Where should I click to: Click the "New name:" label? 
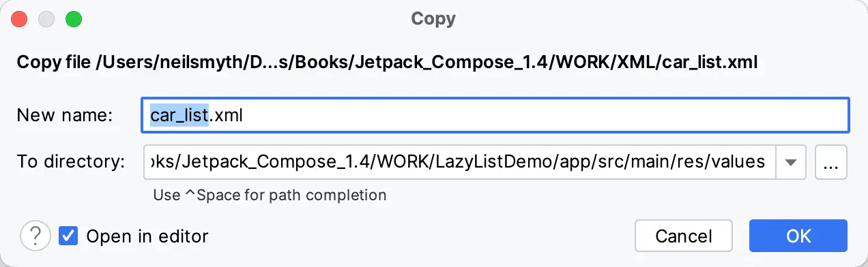(64, 116)
